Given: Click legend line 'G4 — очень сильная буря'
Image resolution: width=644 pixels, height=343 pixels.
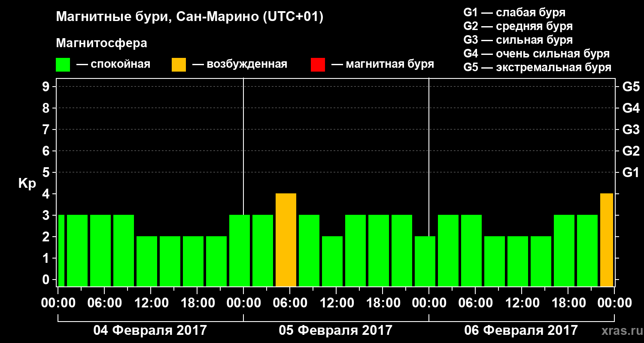Looking at the screenshot, I should click(537, 54).
